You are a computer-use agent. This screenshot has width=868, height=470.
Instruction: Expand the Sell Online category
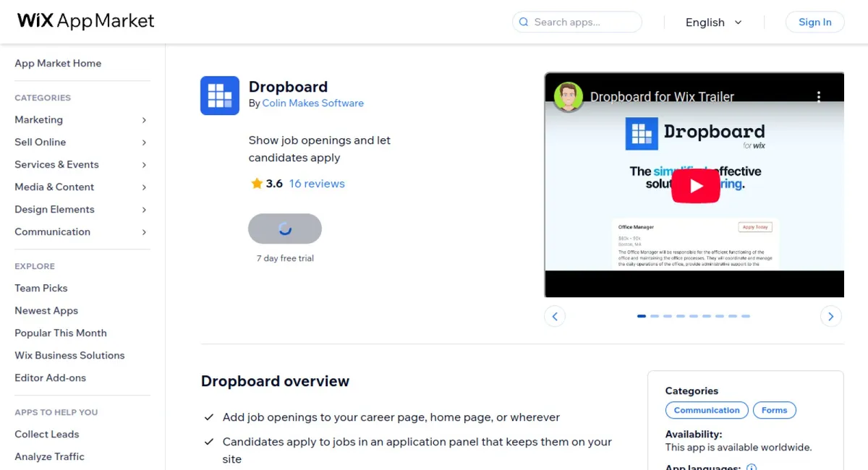pos(144,142)
